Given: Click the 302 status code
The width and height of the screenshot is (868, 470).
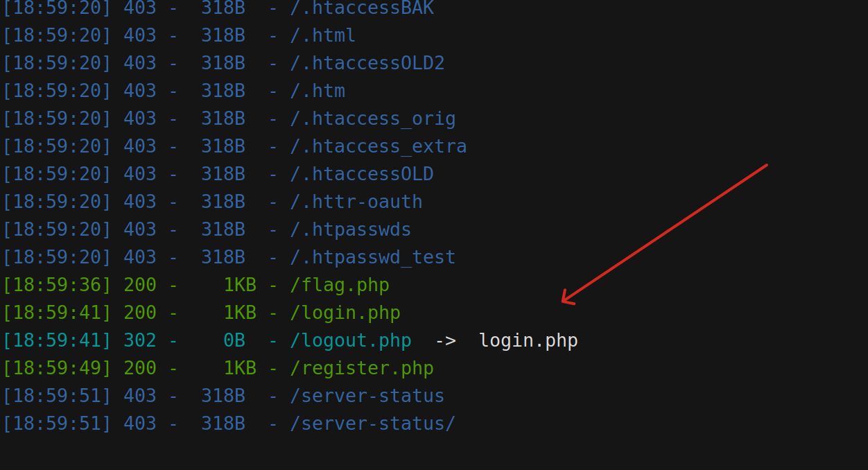Looking at the screenshot, I should pos(140,340).
